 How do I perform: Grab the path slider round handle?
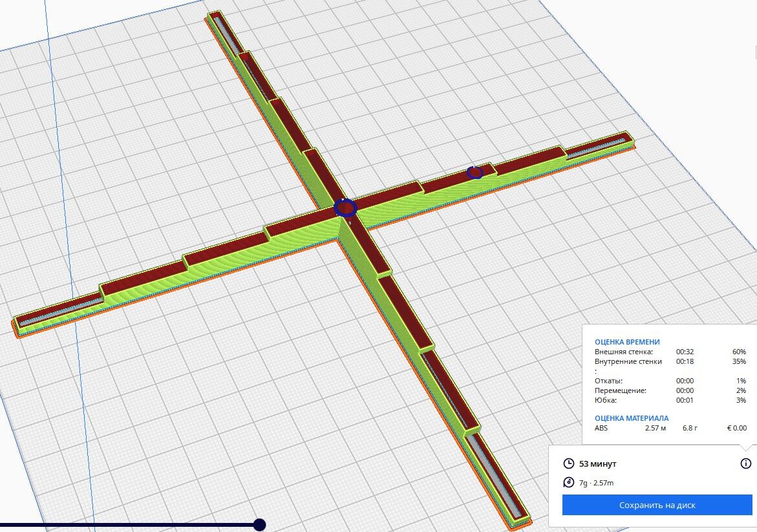(x=260, y=525)
